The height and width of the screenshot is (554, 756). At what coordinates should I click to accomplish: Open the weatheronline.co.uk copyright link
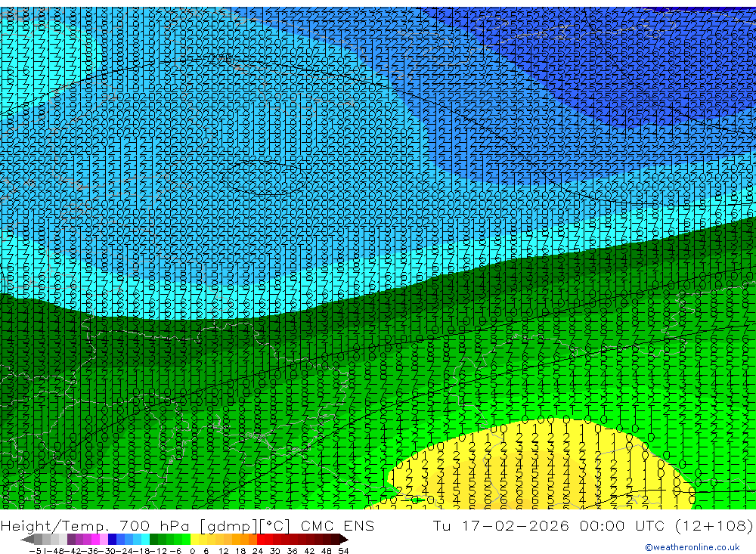coord(692,547)
